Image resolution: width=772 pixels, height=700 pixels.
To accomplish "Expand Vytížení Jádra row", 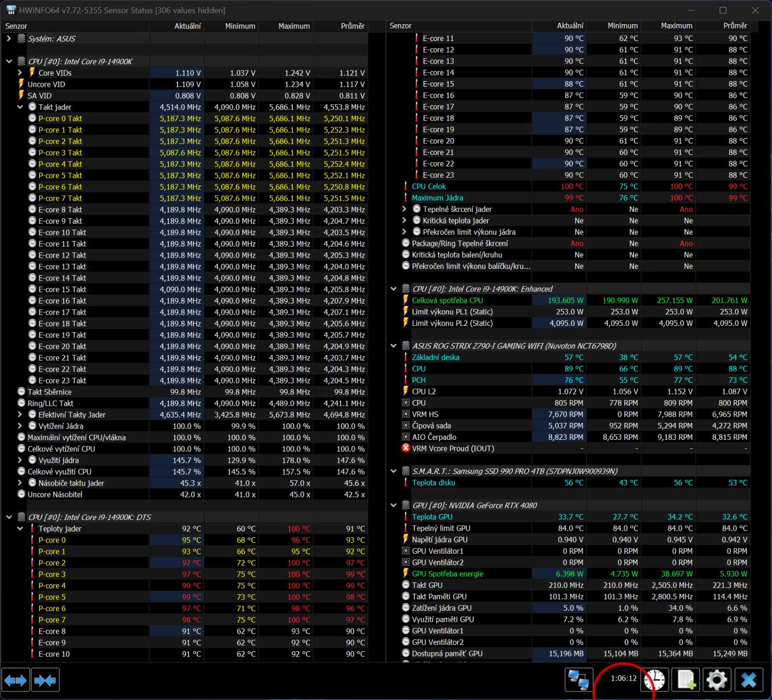I will click(x=20, y=426).
